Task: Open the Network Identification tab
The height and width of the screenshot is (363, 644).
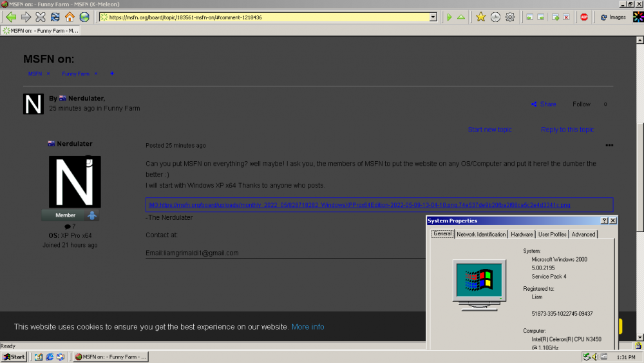Action: [x=481, y=235]
